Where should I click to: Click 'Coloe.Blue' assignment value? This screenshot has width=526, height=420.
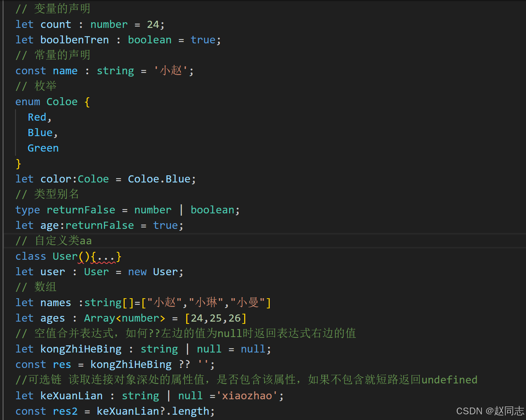pos(159,179)
